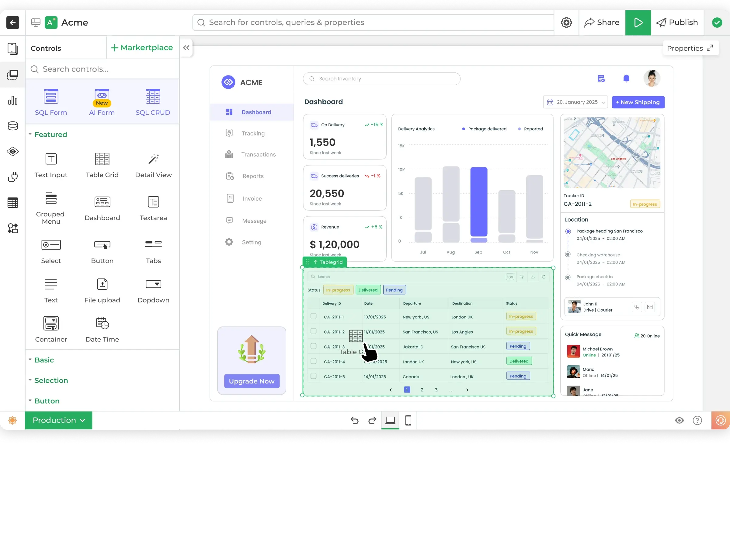
Task: Click the API plug icon in left sidebar
Action: click(x=13, y=177)
